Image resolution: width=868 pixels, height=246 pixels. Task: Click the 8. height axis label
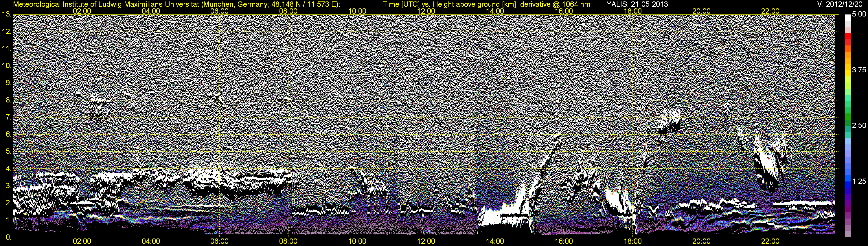tap(8, 100)
